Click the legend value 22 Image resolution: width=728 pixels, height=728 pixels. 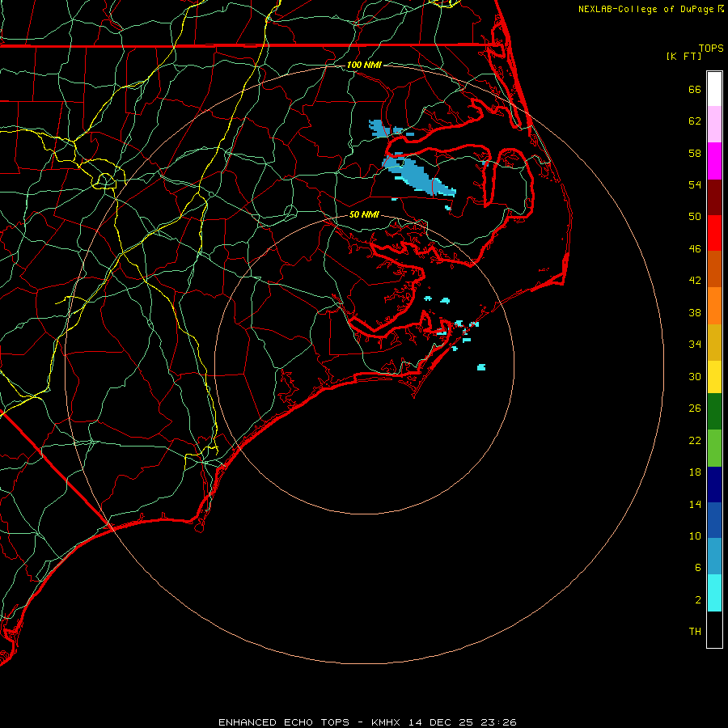point(695,440)
